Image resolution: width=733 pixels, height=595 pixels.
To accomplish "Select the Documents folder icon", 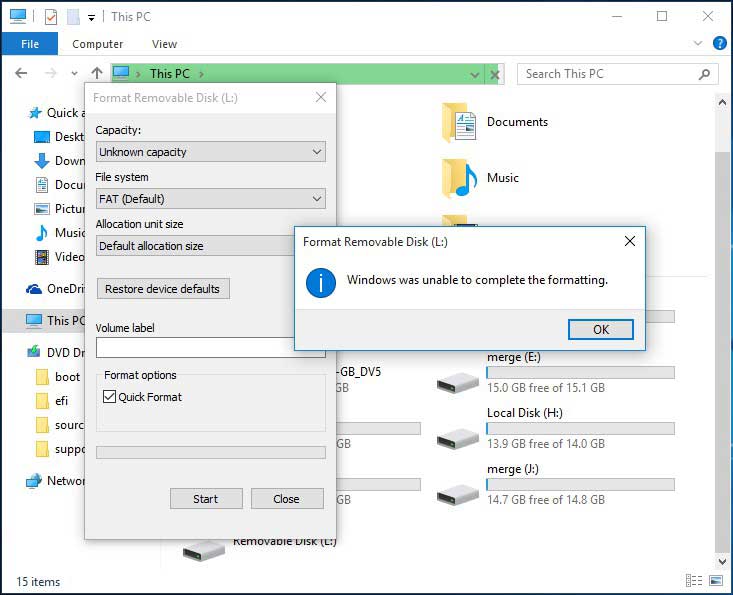I will 459,122.
